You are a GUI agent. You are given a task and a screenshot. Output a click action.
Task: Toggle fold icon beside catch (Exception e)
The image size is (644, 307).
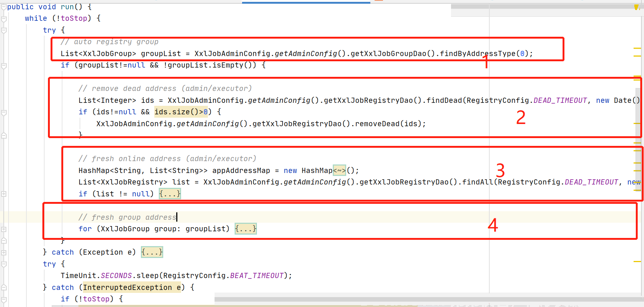click(4, 252)
